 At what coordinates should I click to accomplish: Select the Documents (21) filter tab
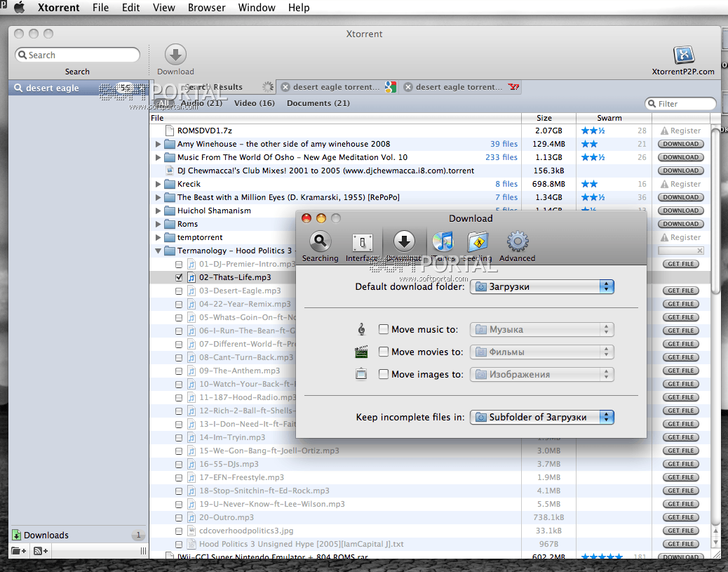pyautogui.click(x=318, y=103)
